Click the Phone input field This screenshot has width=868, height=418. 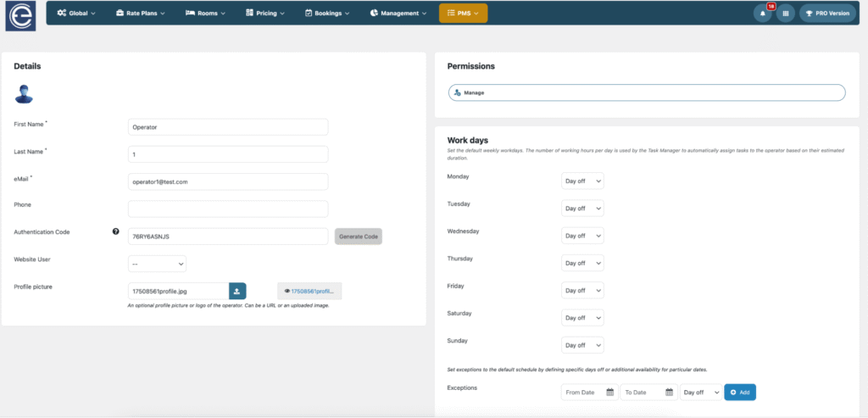point(227,209)
